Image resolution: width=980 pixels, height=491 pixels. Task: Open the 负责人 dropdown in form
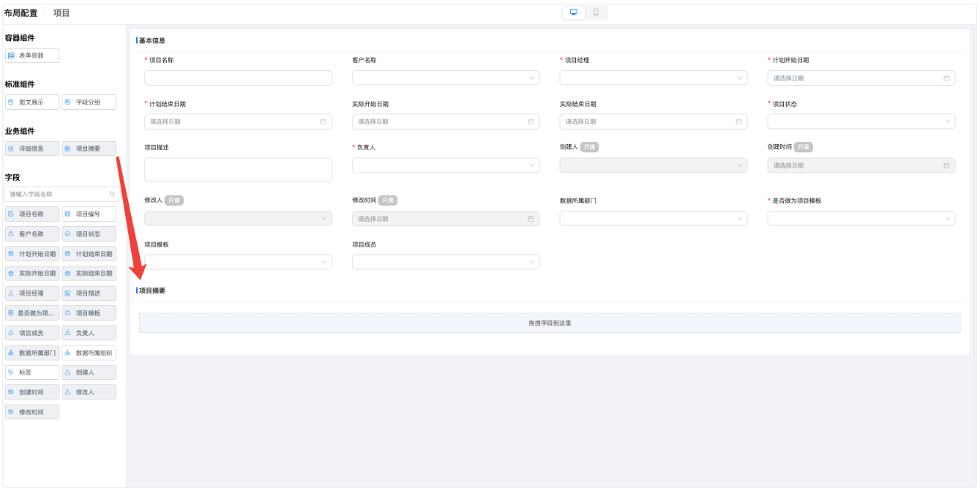pyautogui.click(x=446, y=165)
